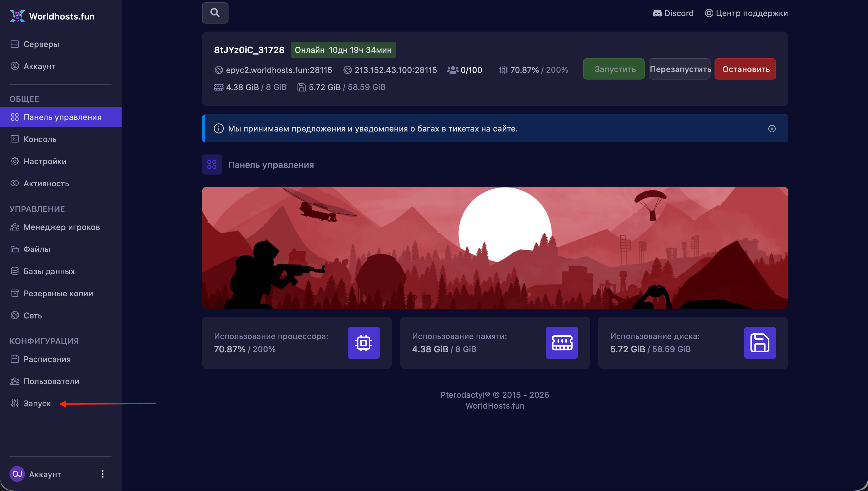Screen dimensions: 868x491
Task: Click IP address 213.152.43.100:28115
Action: coord(395,70)
